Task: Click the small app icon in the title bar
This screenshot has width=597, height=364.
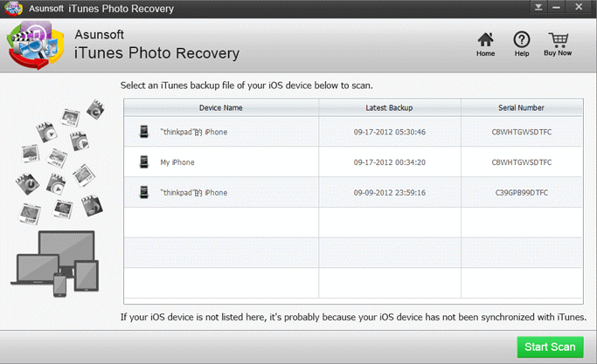Action: point(13,9)
